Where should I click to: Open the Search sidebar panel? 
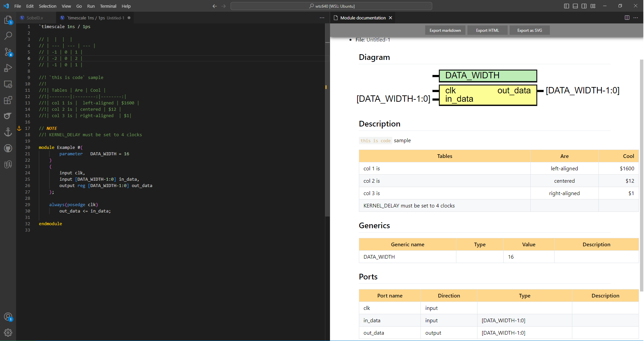tap(8, 36)
